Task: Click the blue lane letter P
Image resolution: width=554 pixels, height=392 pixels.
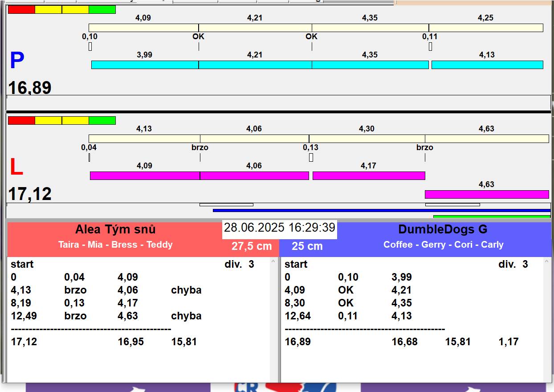Action: [x=16, y=61]
